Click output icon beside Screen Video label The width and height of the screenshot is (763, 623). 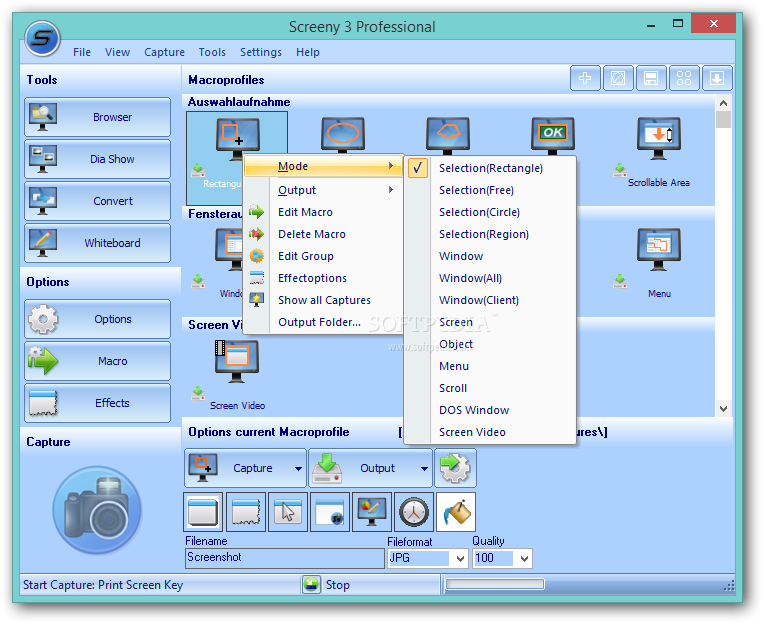coord(198,393)
